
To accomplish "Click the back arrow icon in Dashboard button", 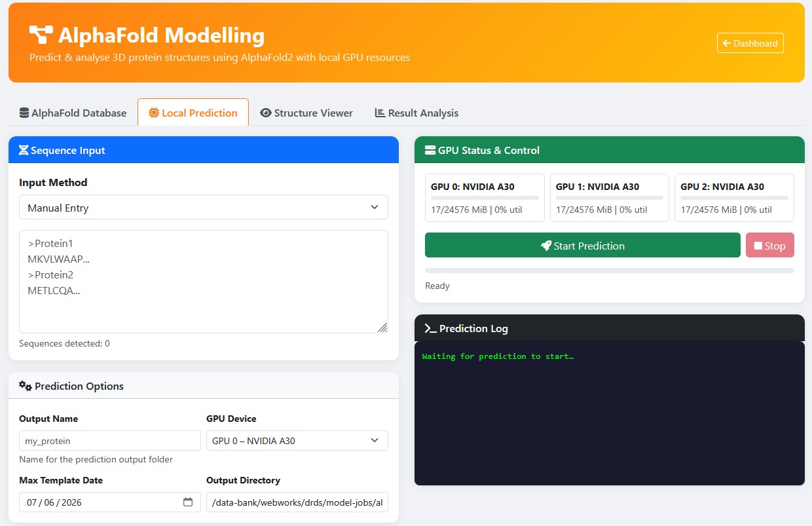I will pyautogui.click(x=727, y=43).
